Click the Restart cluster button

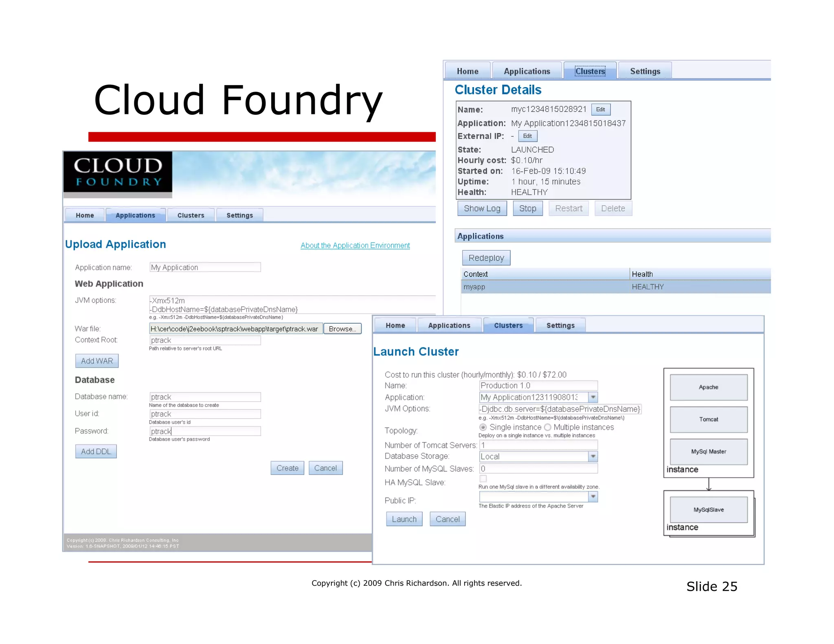(568, 208)
